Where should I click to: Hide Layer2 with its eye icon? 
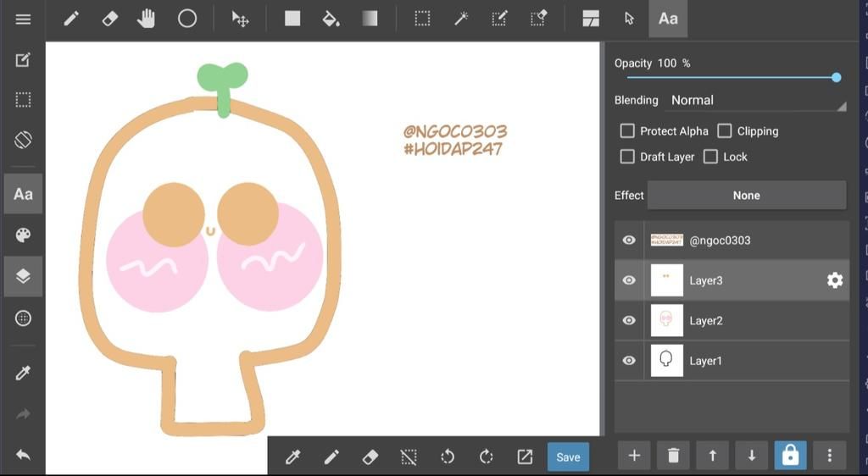pos(629,321)
